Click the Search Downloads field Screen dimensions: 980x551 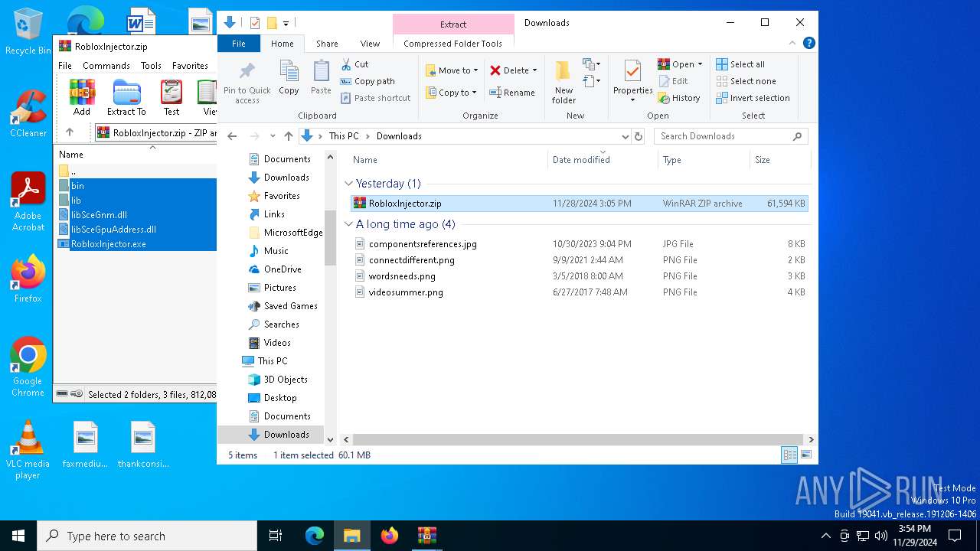pyautogui.click(x=731, y=136)
